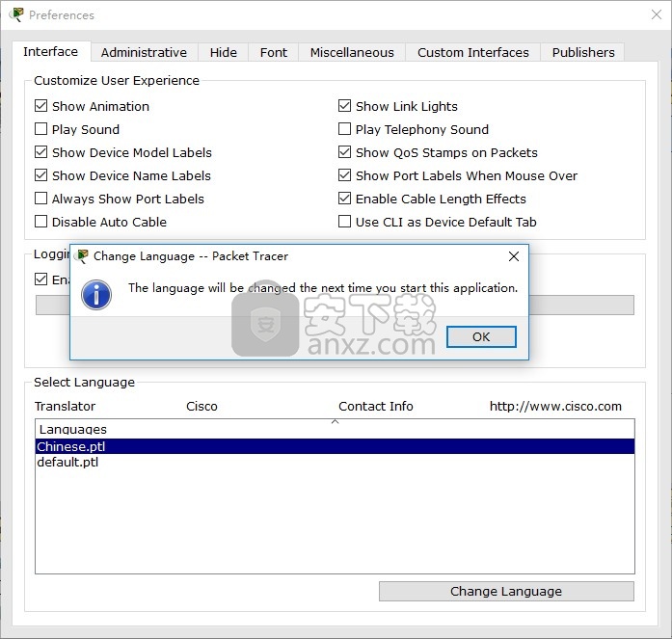Click the blue information icon in dialog

click(96, 295)
